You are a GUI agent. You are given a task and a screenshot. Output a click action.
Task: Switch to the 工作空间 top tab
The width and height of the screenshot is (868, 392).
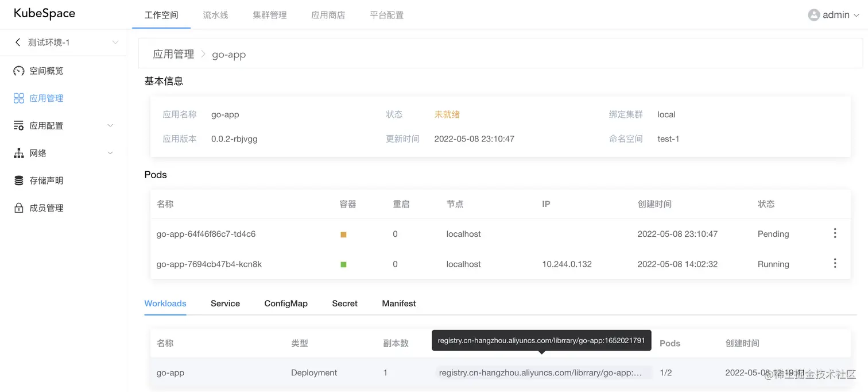(x=161, y=15)
